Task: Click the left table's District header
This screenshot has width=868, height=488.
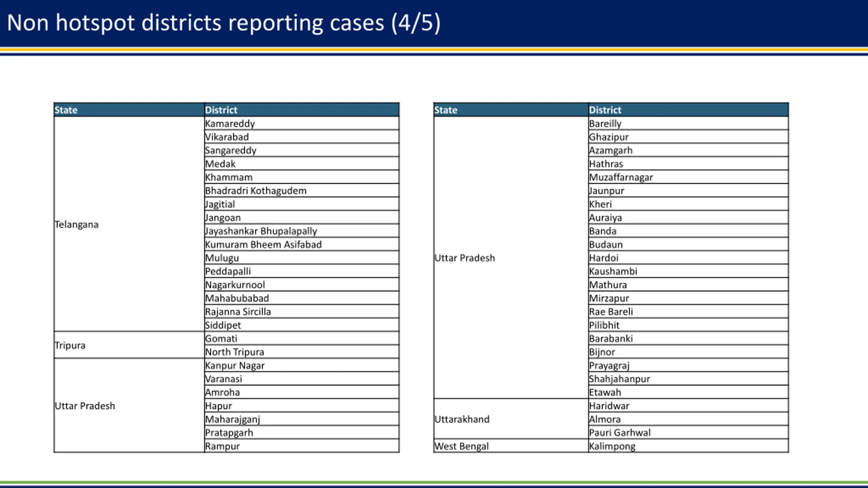Action: [x=302, y=110]
